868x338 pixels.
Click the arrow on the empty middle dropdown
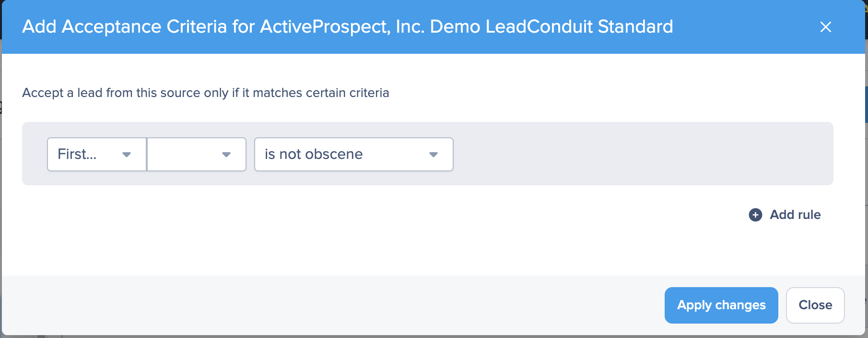(226, 155)
